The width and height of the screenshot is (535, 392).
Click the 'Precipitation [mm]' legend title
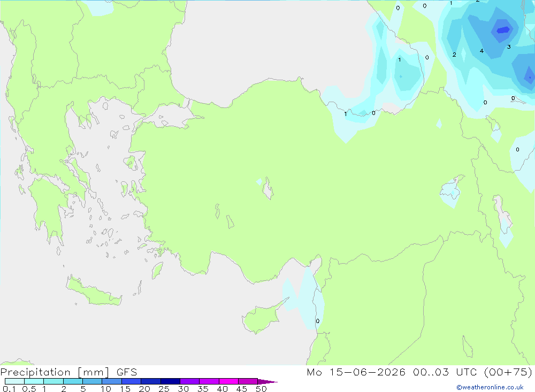click(x=55, y=372)
